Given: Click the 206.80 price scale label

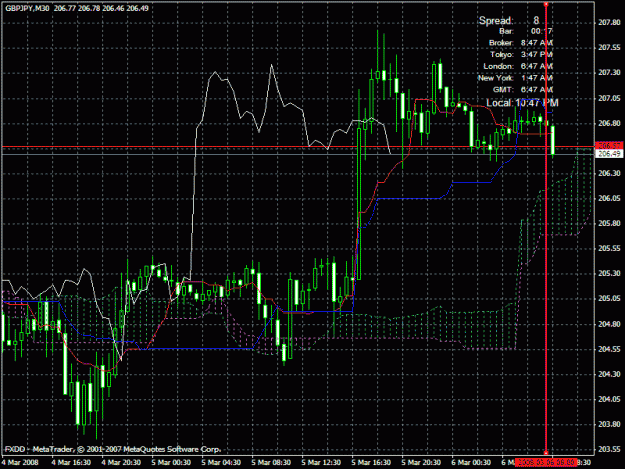Looking at the screenshot, I should pyautogui.click(x=609, y=123).
